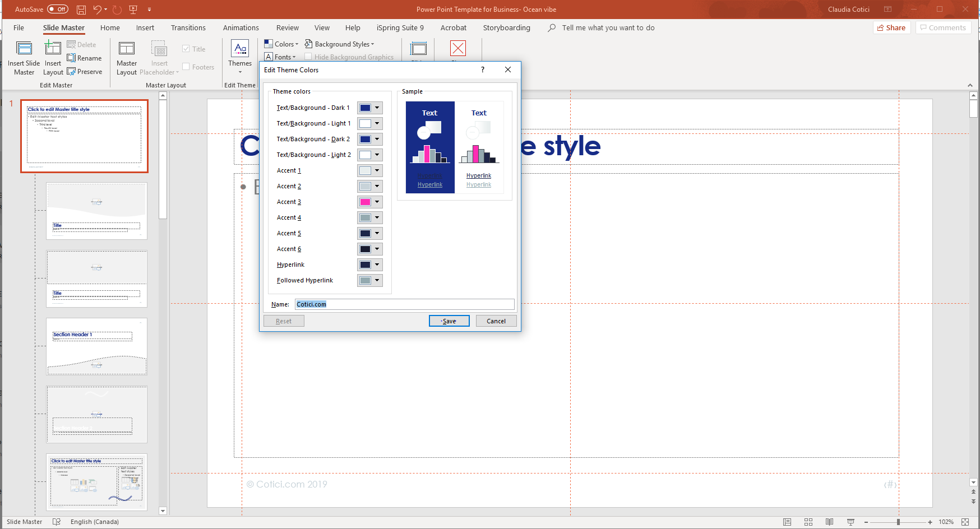Switch to the Animations tab

241,27
